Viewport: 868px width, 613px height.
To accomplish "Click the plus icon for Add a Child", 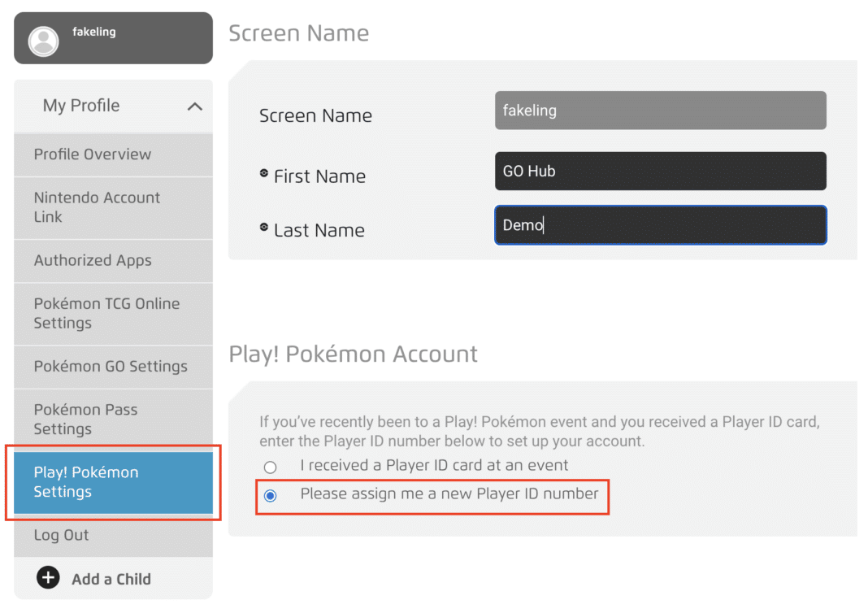I will click(48, 578).
